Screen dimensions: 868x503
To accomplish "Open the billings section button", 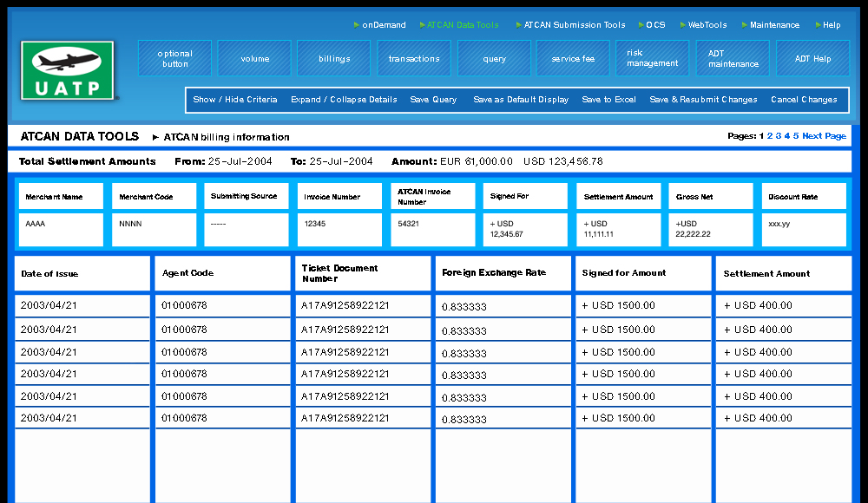I will coord(334,59).
